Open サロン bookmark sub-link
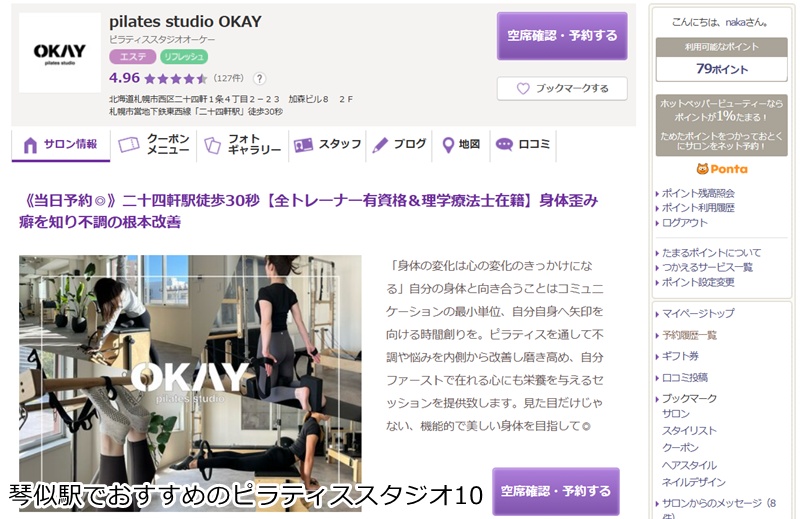The image size is (800, 519). tap(676, 414)
